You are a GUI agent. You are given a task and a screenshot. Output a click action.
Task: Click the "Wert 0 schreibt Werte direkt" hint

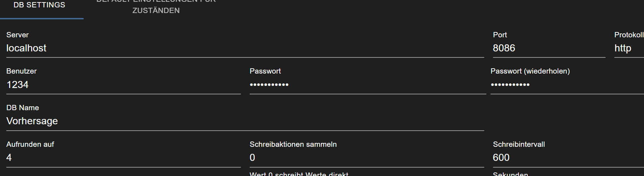(x=299, y=174)
